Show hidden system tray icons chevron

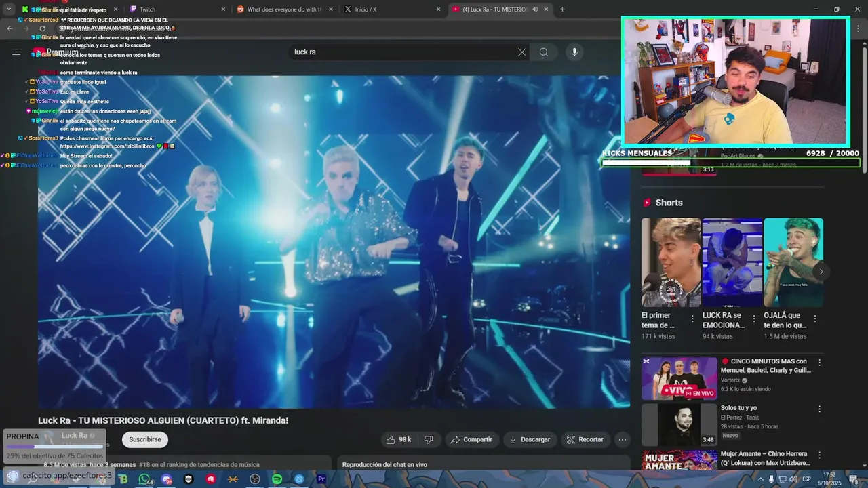coord(760,479)
